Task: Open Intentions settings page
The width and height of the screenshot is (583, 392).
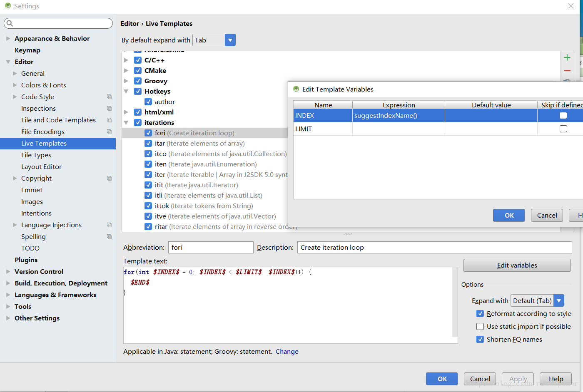Action: click(x=36, y=213)
